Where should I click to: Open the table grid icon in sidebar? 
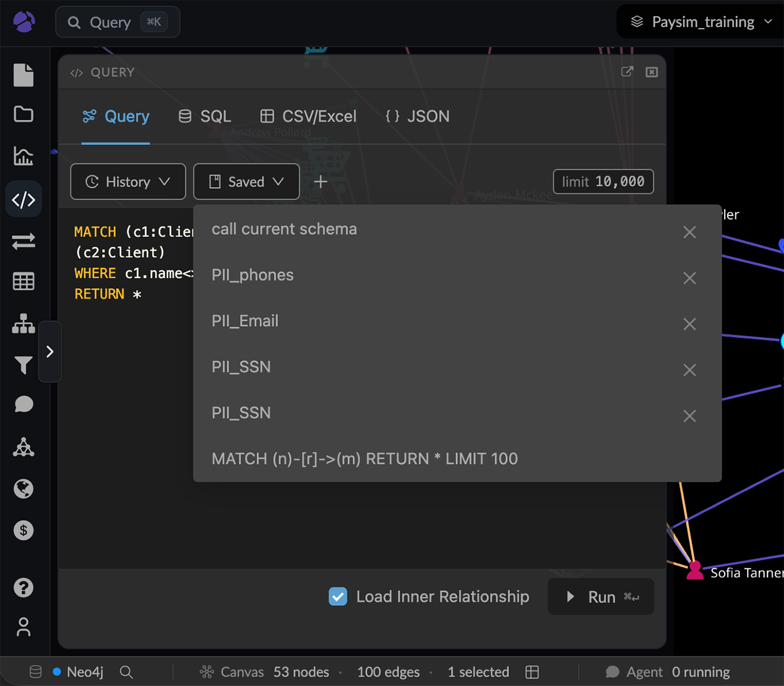(x=24, y=282)
